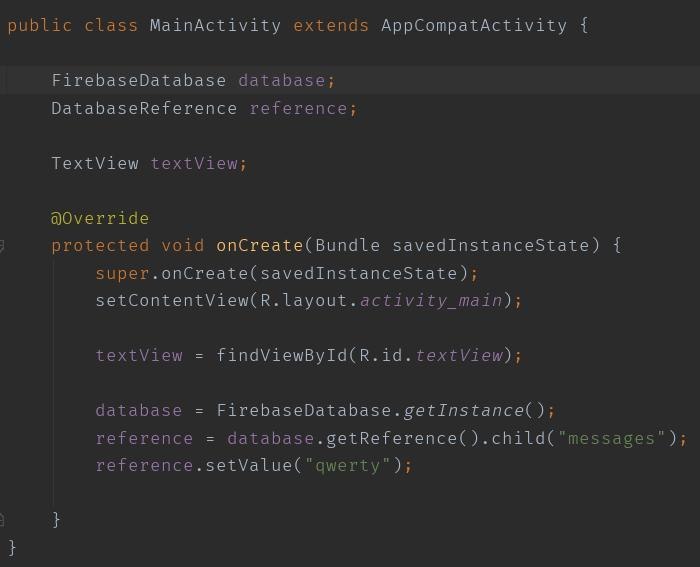Select the MainActivity class name

pos(215,25)
